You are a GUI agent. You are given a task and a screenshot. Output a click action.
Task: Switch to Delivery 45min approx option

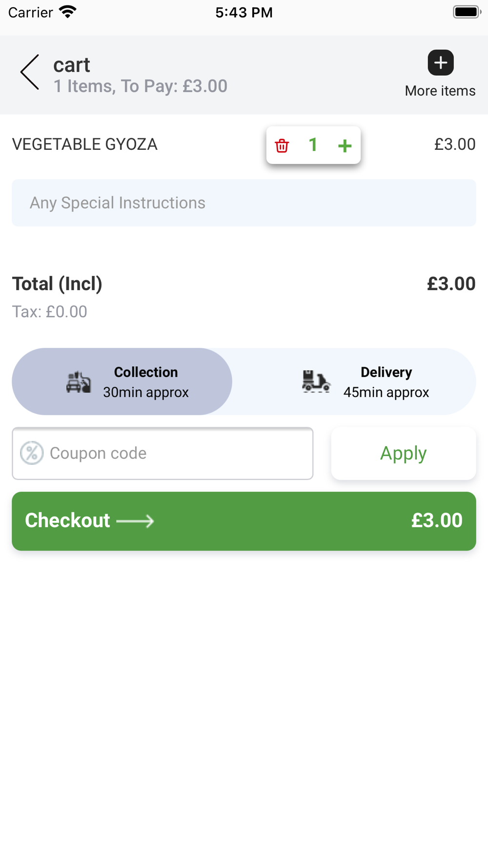[386, 382]
